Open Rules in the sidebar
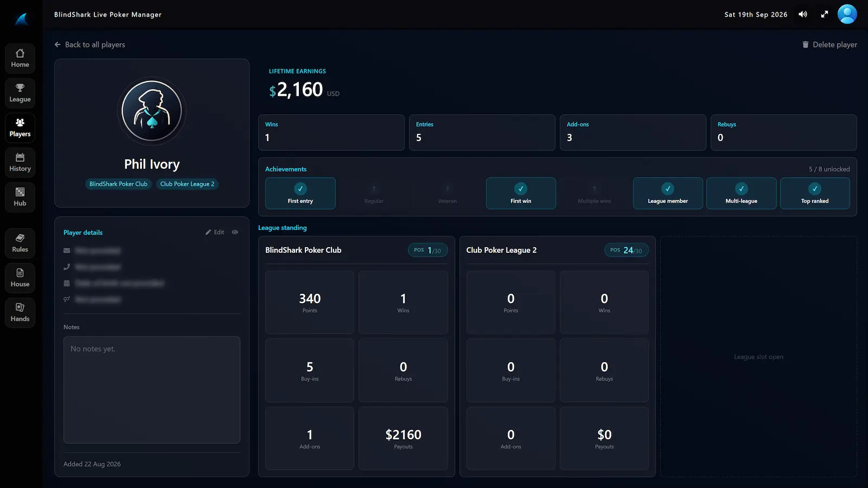This screenshot has width=868, height=488. pyautogui.click(x=20, y=243)
